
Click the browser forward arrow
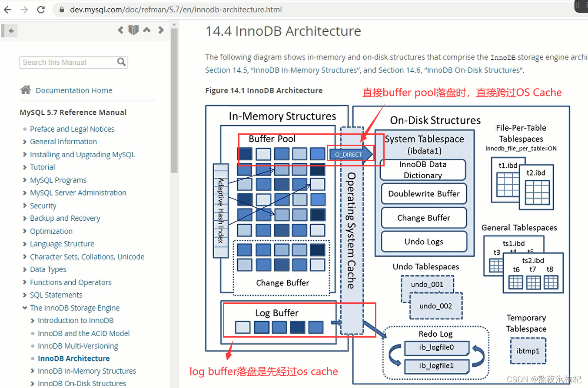tap(24, 9)
